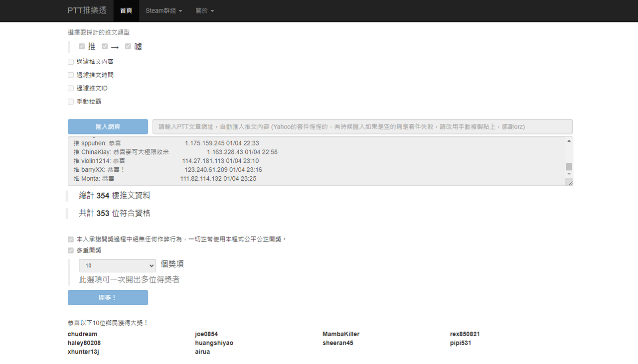
Task: Click the 共計 353 位符合資格 text
Action: click(115, 213)
